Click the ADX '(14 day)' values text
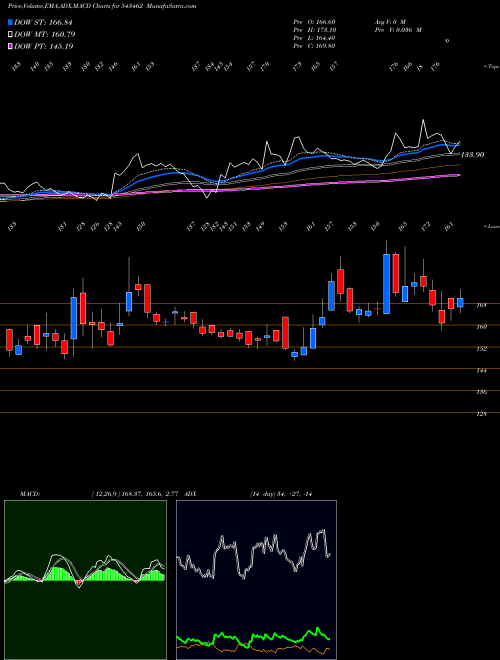Viewport: 500px width, 660px height. tap(281, 494)
